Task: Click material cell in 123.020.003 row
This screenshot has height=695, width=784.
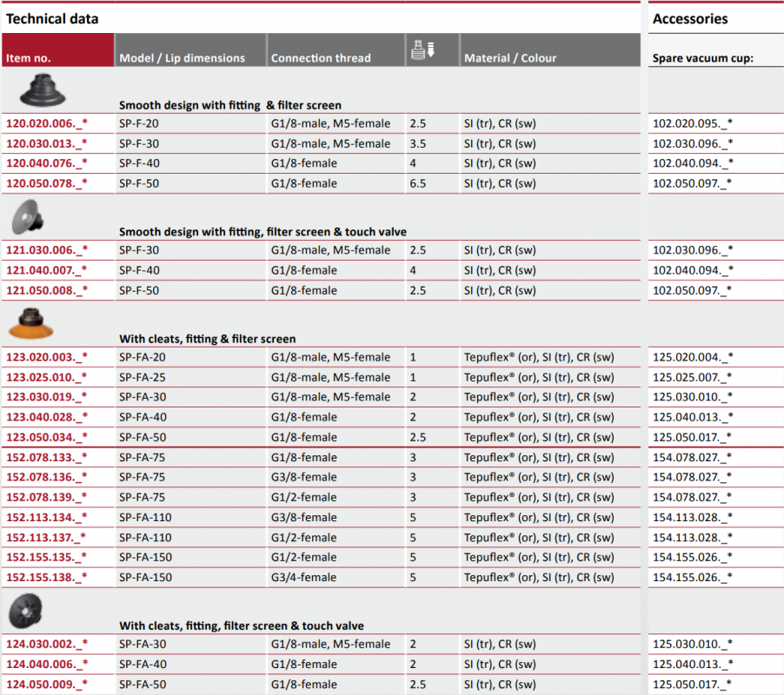Action: coord(539,357)
